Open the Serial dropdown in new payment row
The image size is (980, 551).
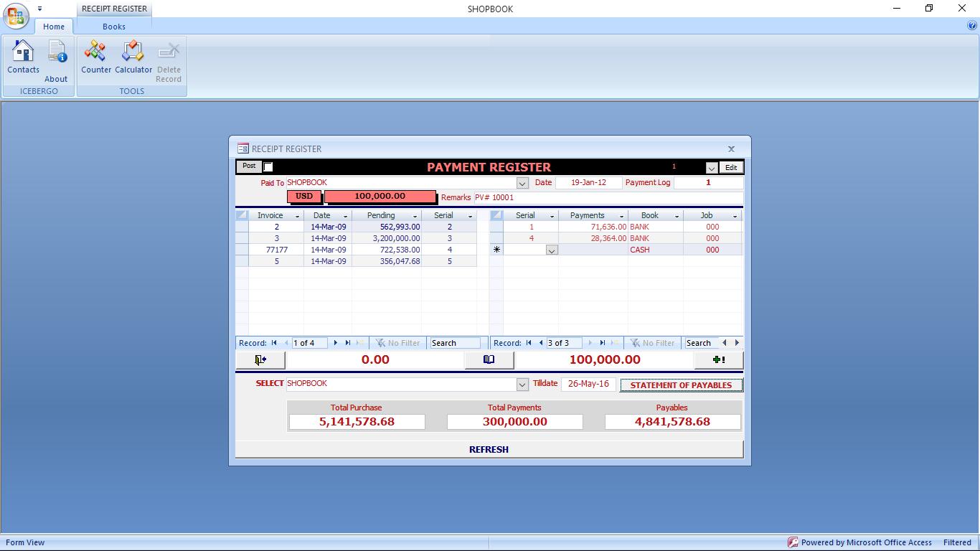(552, 250)
